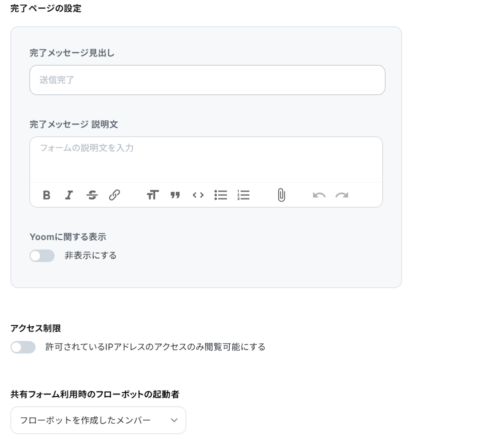Toggle italic text formatting
This screenshot has height=442, width=504.
[69, 195]
